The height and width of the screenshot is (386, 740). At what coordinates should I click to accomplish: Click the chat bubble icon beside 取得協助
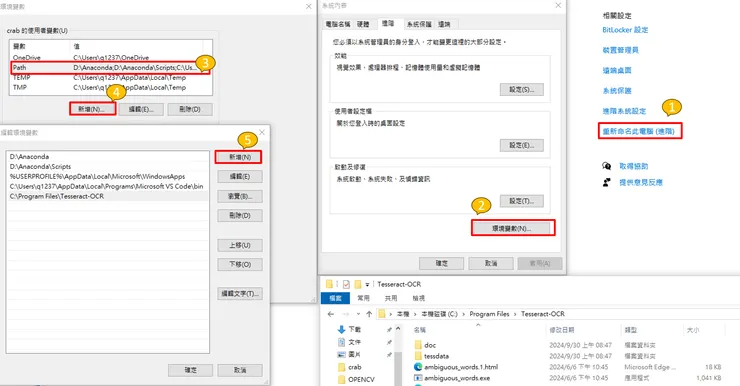tap(607, 166)
